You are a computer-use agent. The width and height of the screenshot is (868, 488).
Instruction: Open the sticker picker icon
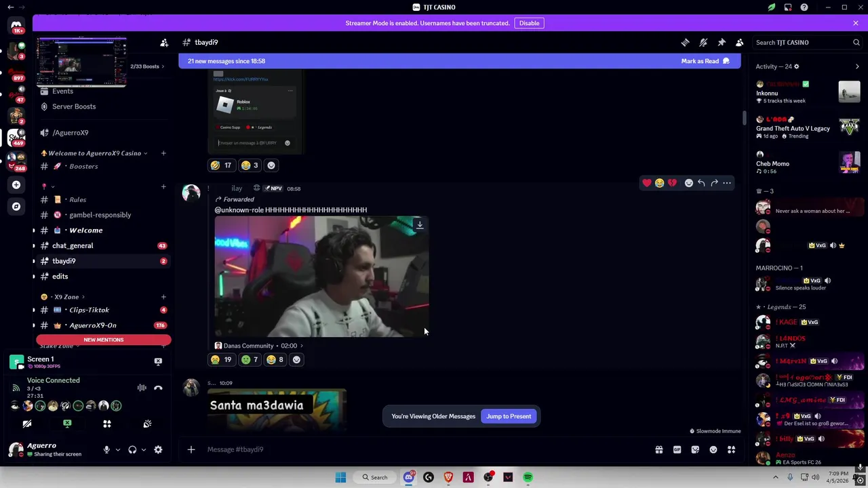click(x=695, y=449)
